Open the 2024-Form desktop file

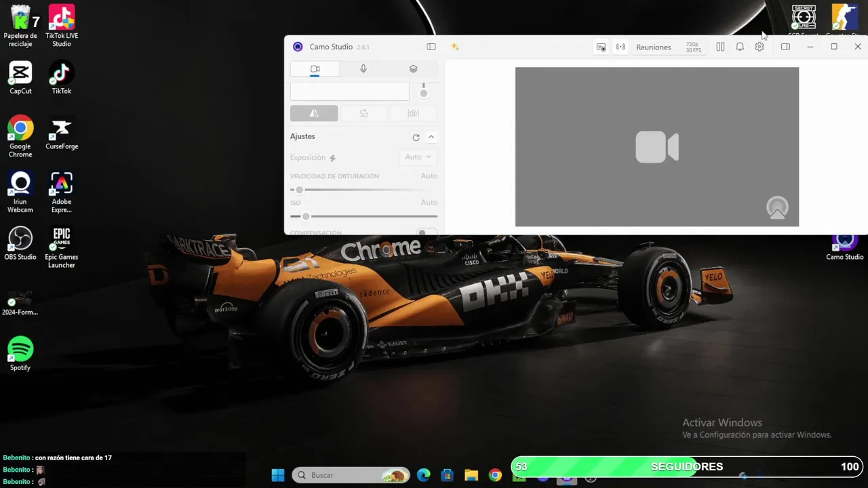[x=20, y=303]
